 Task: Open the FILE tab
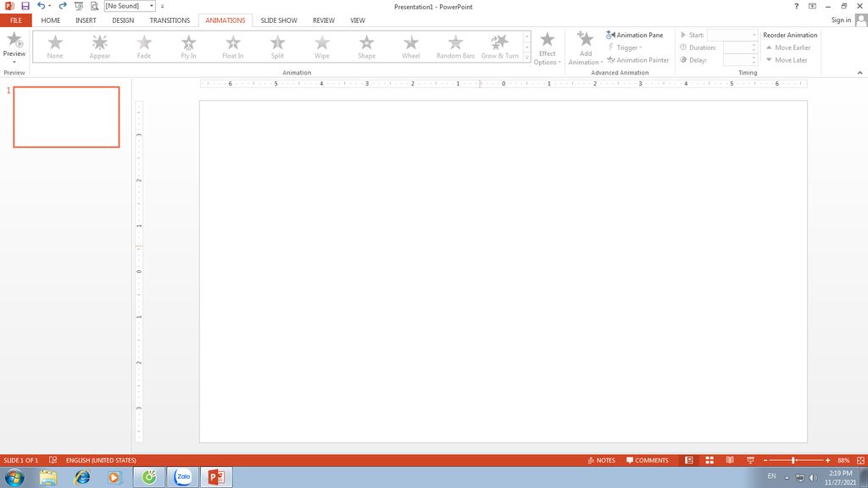(16, 20)
